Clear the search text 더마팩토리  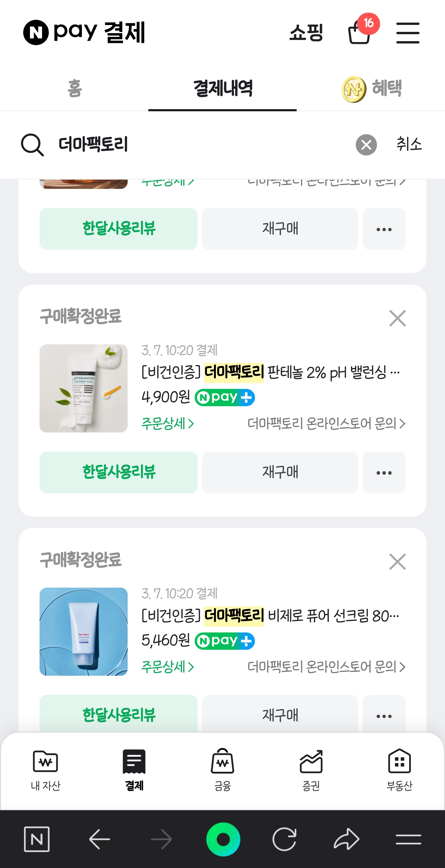pos(366,145)
